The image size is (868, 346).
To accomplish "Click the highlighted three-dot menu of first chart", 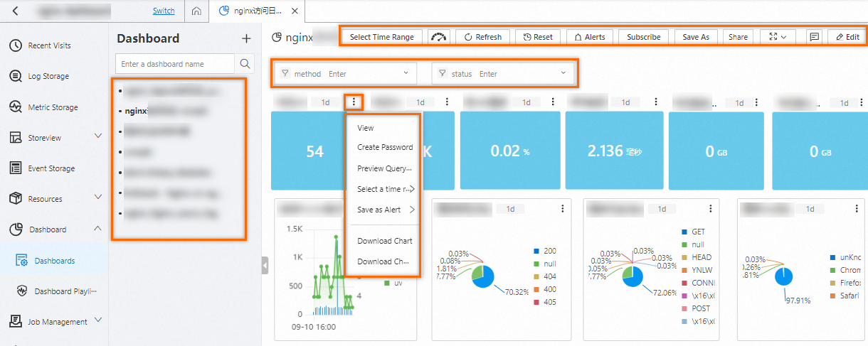I will pyautogui.click(x=354, y=102).
